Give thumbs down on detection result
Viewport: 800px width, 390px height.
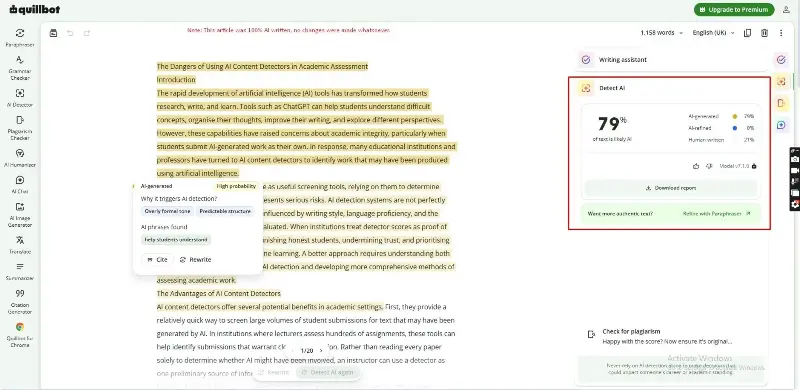pyautogui.click(x=709, y=166)
